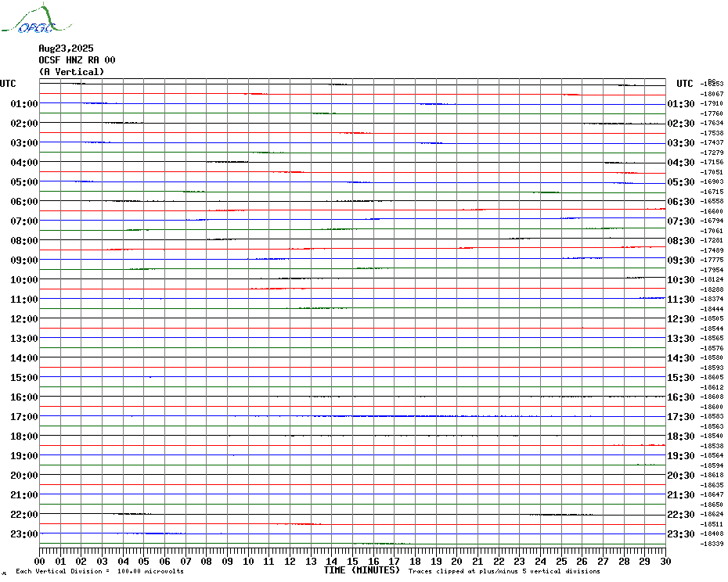This screenshot has width=728, height=582.
Task: Click the 05:30 label on the right
Action: 681,182
